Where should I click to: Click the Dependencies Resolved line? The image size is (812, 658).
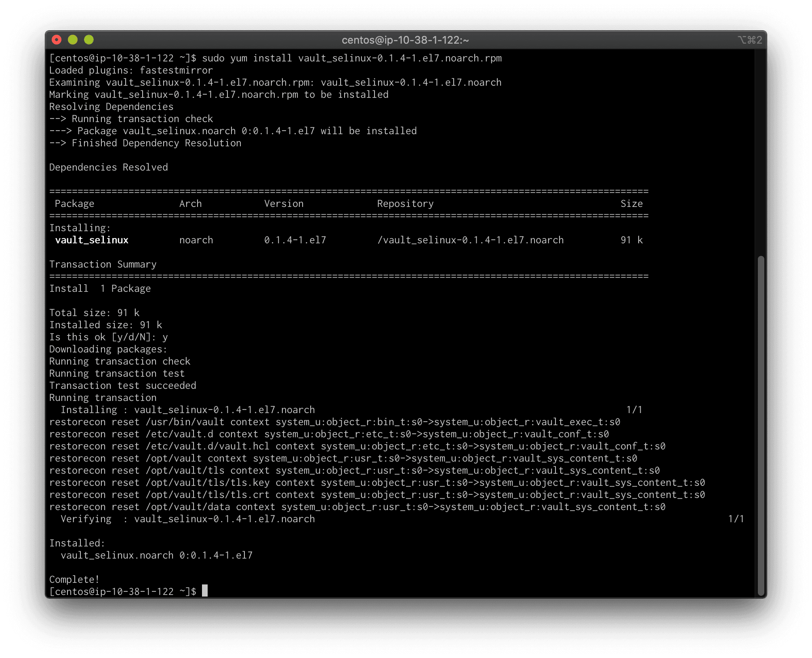pyautogui.click(x=108, y=167)
